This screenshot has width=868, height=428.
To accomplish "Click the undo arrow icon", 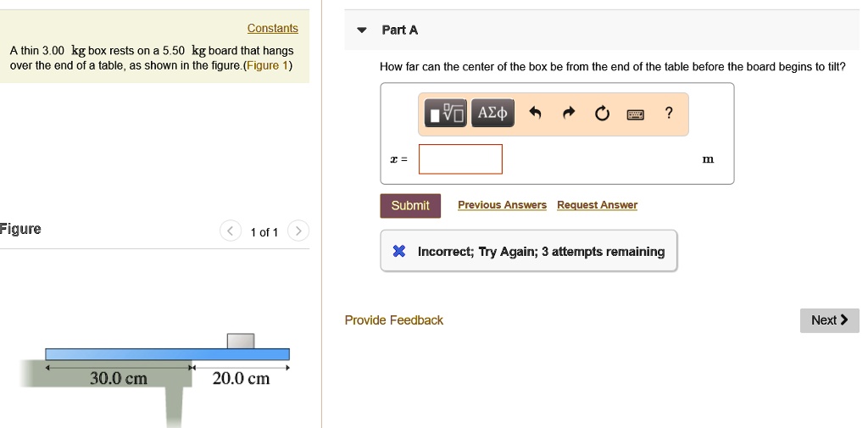I will pyautogui.click(x=534, y=113).
